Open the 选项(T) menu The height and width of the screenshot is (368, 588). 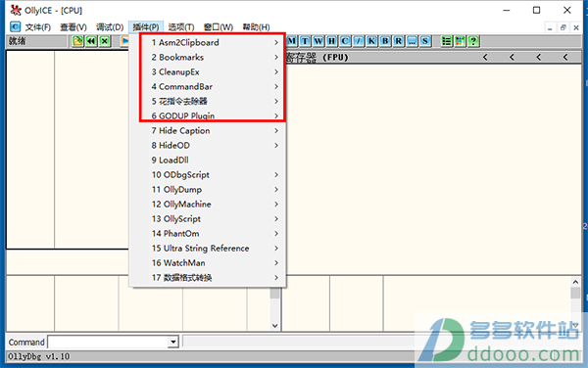(x=181, y=27)
